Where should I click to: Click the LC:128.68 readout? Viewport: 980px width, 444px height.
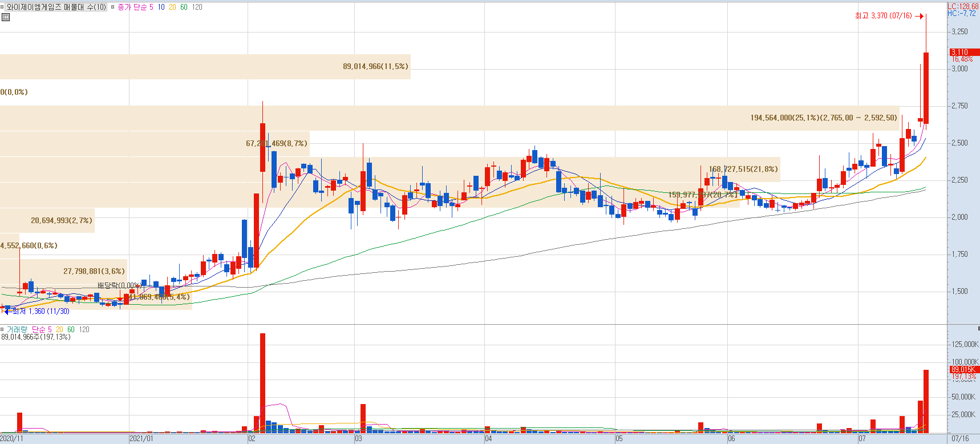click(x=963, y=6)
